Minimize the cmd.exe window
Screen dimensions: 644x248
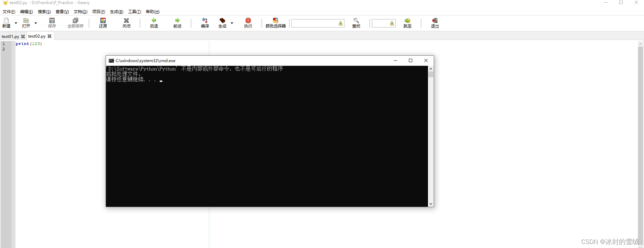pyautogui.click(x=395, y=60)
